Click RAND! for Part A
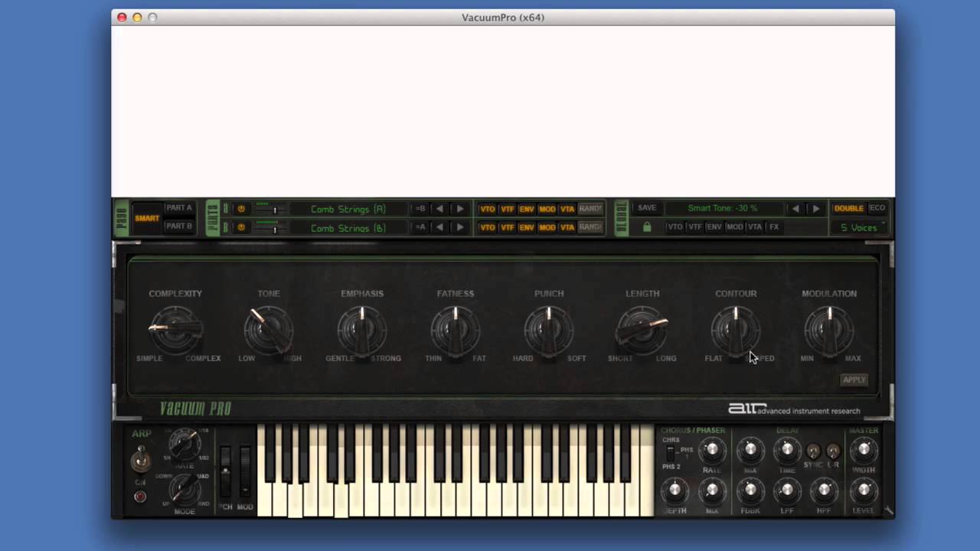The image size is (980, 551). 590,209
